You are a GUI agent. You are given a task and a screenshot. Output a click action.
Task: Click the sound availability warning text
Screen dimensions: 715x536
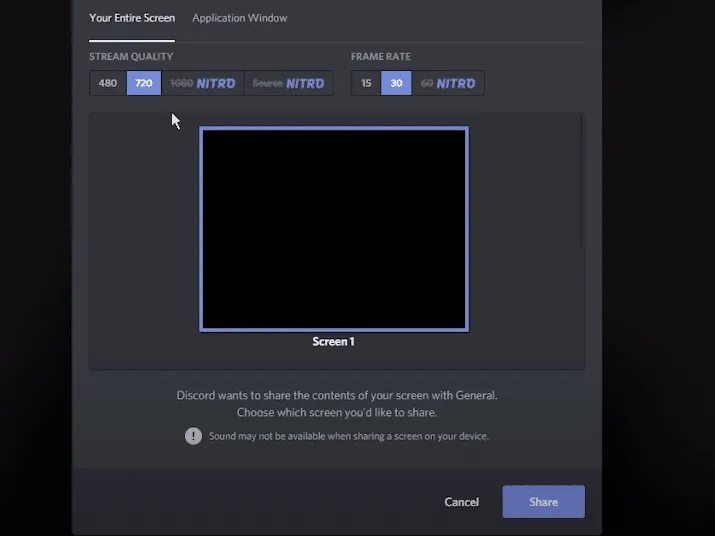pos(348,436)
